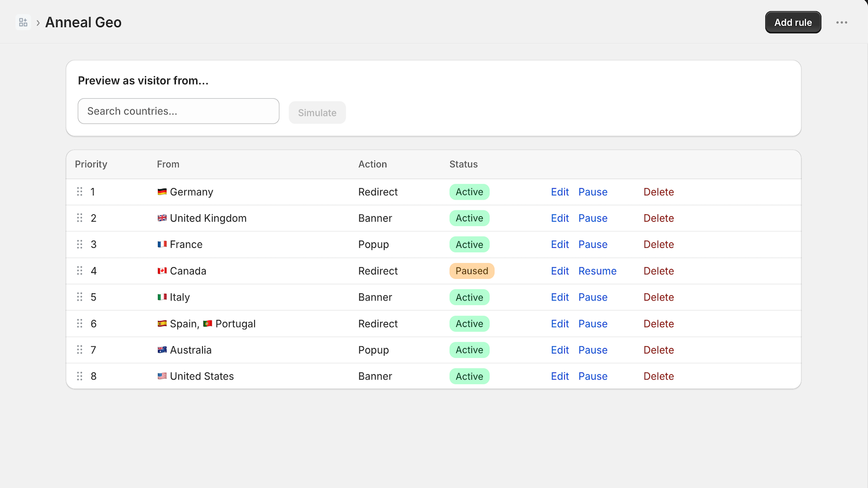This screenshot has width=868, height=488.
Task: Click the Anneal Geo page title
Action: (x=84, y=22)
